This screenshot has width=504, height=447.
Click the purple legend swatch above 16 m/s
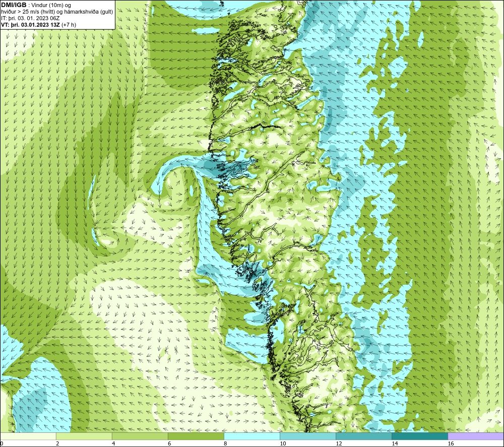[476, 436]
